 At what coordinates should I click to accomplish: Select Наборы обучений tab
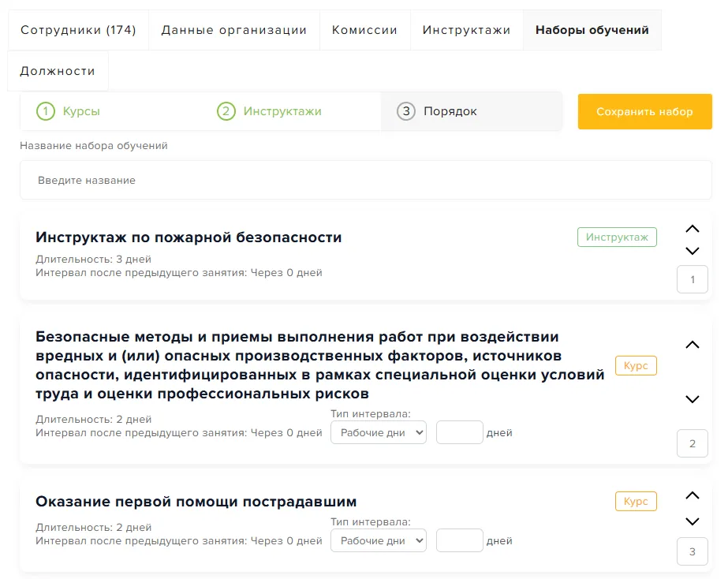click(592, 30)
